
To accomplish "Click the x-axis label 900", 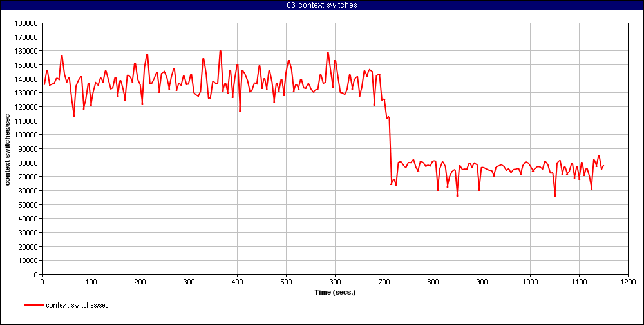I will (x=482, y=282).
